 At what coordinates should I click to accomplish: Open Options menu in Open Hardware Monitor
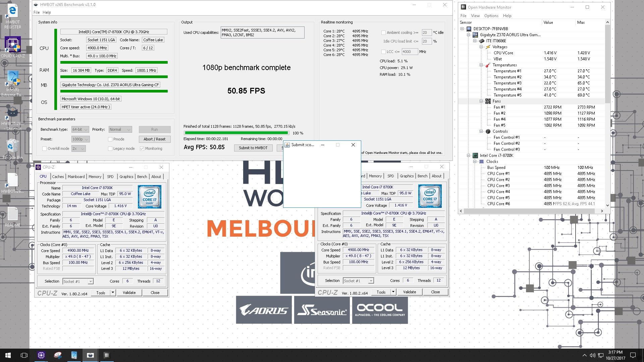[491, 16]
